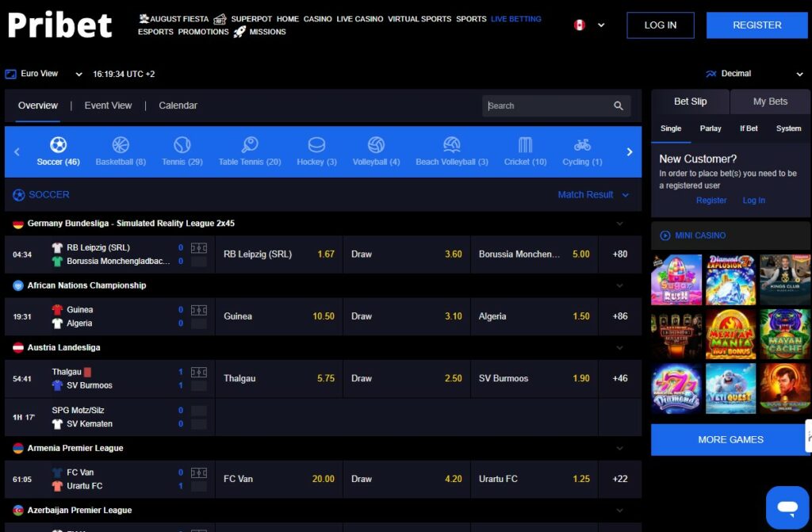Collapse the Austria Landesliga section
This screenshot has width=812, height=532.
tap(619, 348)
